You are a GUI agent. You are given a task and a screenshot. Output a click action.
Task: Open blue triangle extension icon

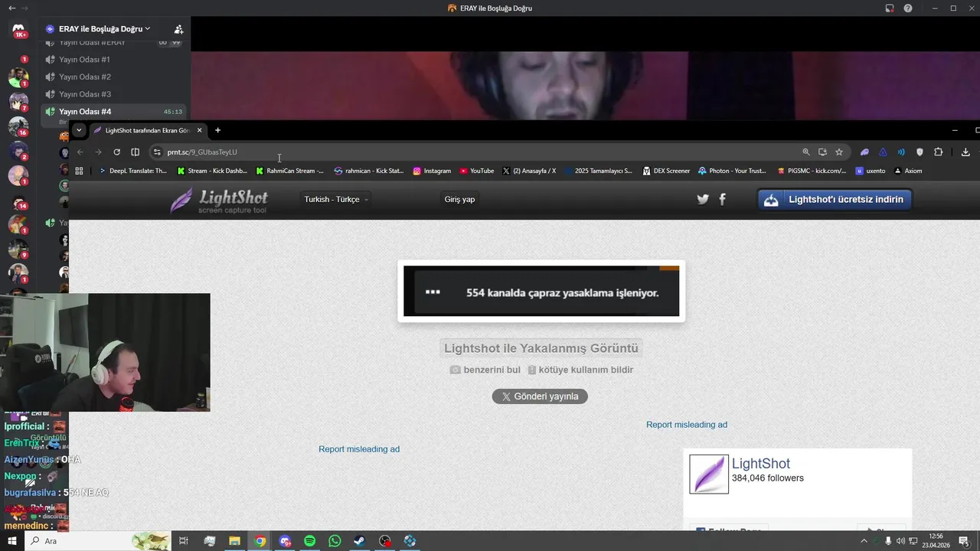click(883, 152)
